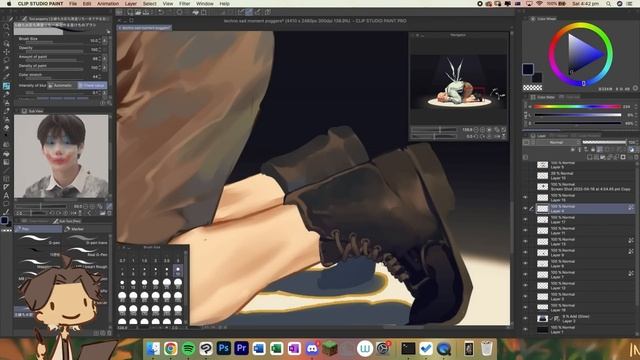
Task: Hide Layer 11 using its eye icon
Action: pyautogui.click(x=525, y=231)
